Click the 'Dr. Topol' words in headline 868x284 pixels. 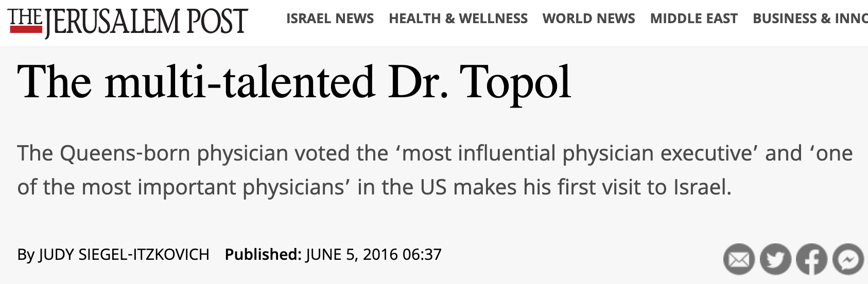(x=480, y=82)
